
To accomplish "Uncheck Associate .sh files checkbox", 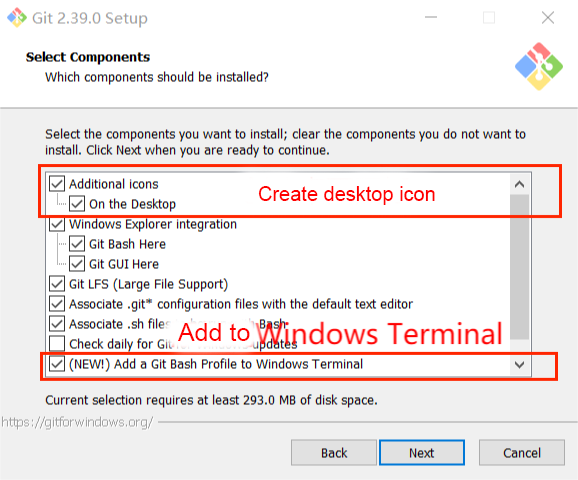I will click(x=57, y=324).
